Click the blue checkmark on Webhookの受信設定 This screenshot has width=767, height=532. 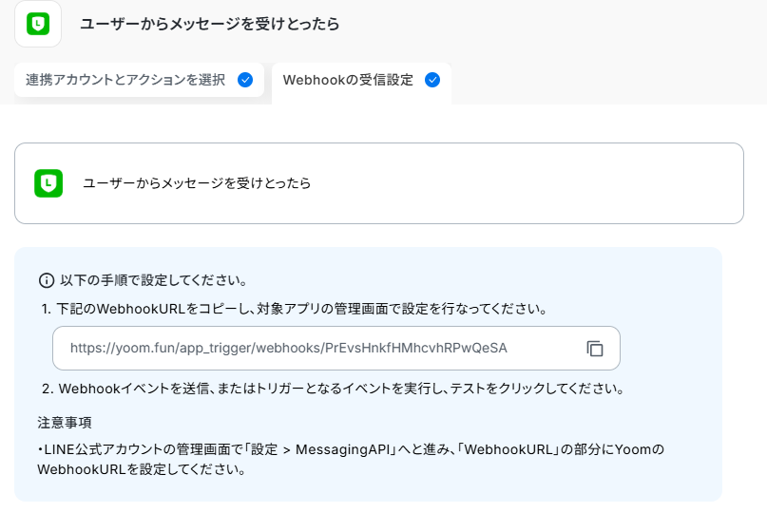(x=432, y=80)
